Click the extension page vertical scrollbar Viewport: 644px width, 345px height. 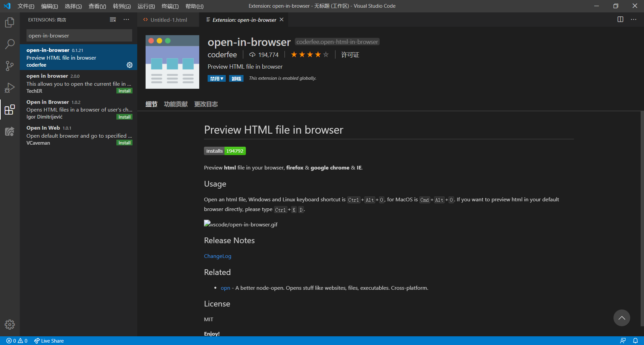pos(642,218)
